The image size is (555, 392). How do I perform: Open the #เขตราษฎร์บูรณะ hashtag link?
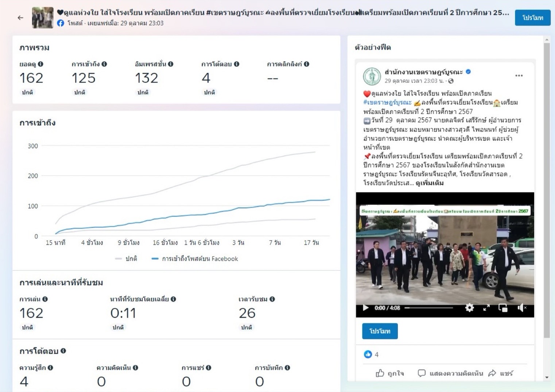click(387, 102)
